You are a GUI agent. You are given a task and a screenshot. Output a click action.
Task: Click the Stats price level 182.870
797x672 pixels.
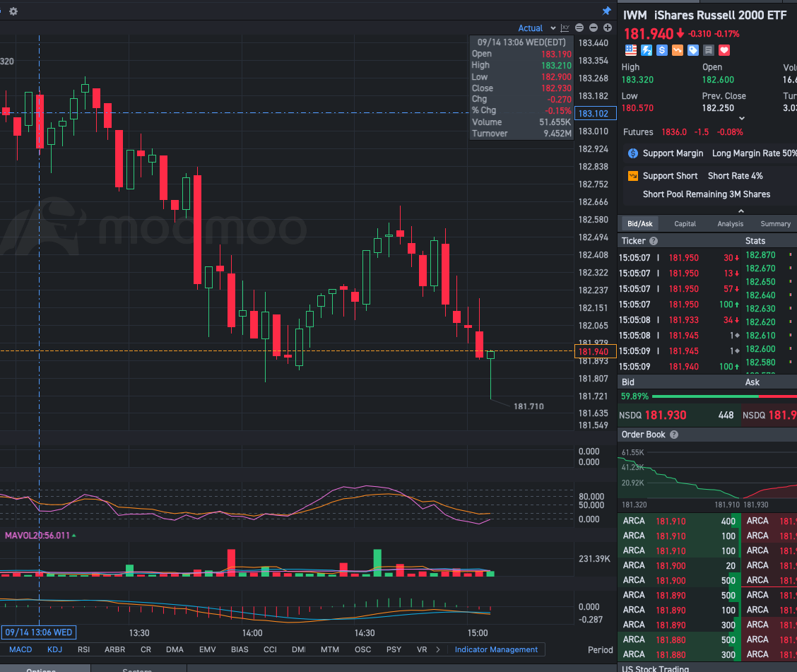coord(760,254)
